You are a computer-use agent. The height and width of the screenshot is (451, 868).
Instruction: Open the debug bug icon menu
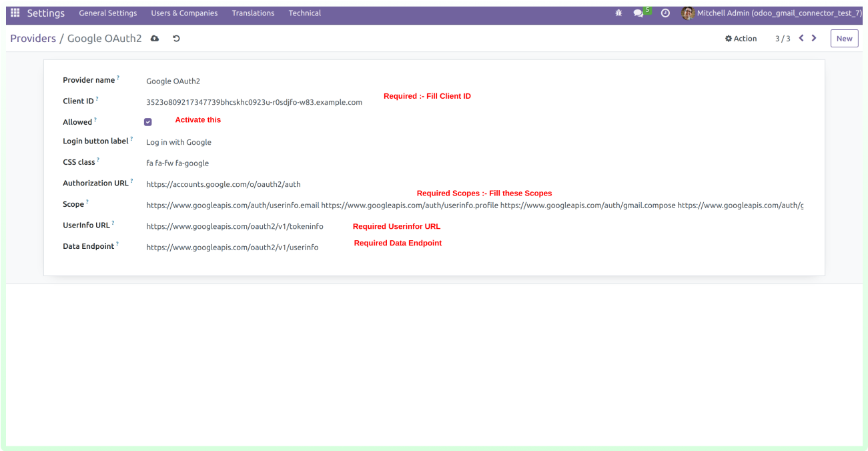click(x=618, y=13)
